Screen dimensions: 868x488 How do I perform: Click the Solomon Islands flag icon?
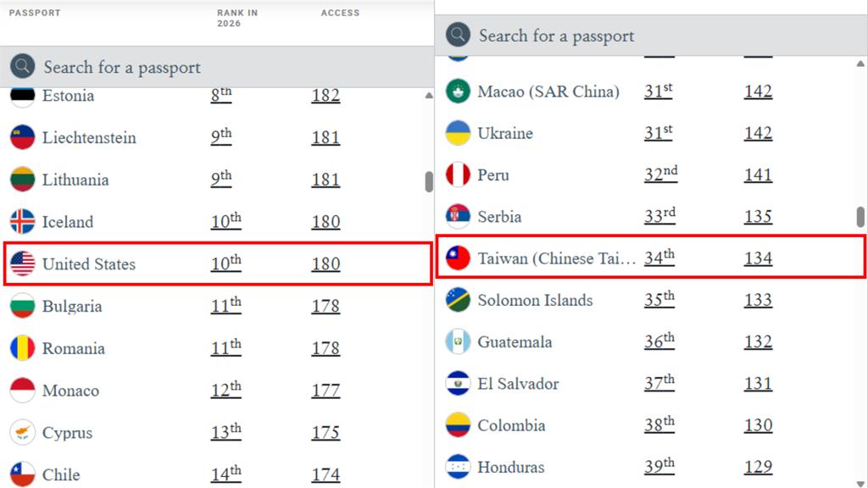click(458, 299)
